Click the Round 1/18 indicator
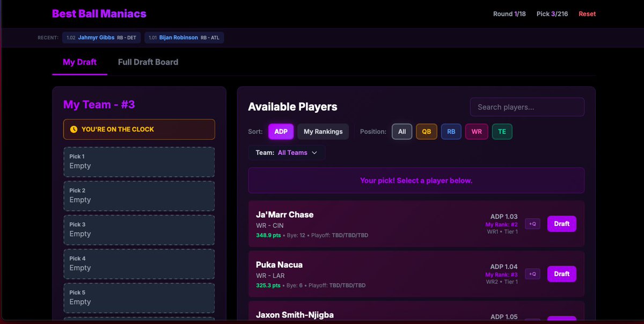Screen dimensions: 644x324 (509, 14)
